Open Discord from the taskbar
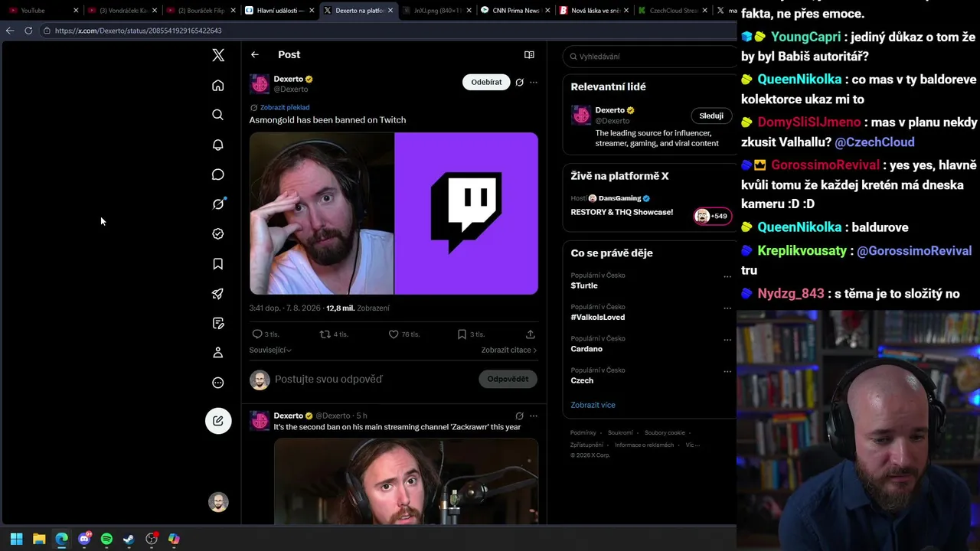This screenshot has width=980, height=551. coord(84,540)
